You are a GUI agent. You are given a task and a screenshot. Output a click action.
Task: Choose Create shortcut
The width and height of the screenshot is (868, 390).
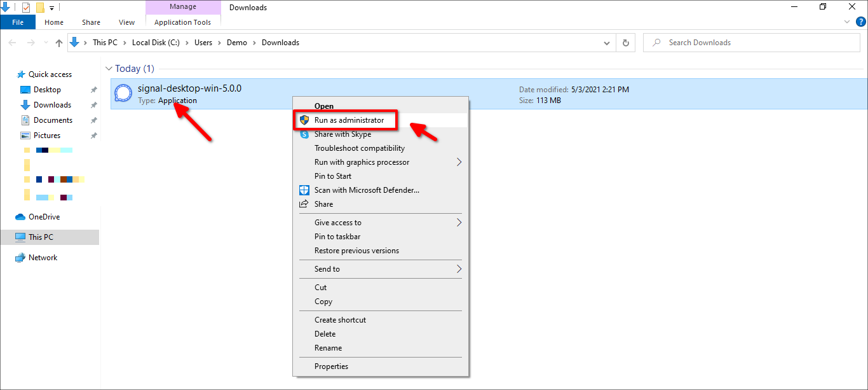tap(381, 320)
